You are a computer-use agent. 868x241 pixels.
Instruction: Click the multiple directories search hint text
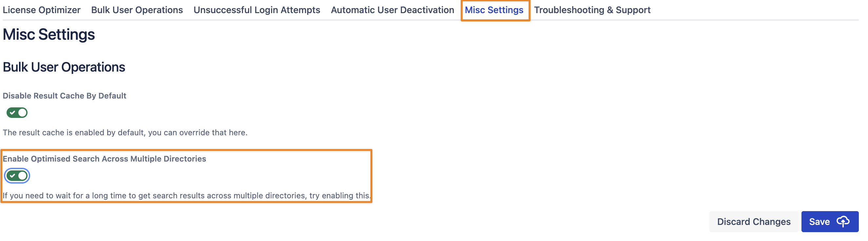point(186,196)
